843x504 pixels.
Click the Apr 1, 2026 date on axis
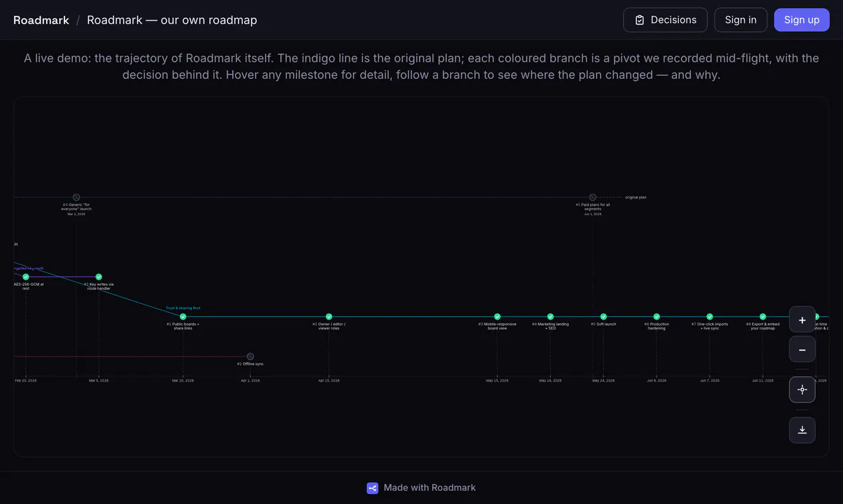click(x=250, y=381)
